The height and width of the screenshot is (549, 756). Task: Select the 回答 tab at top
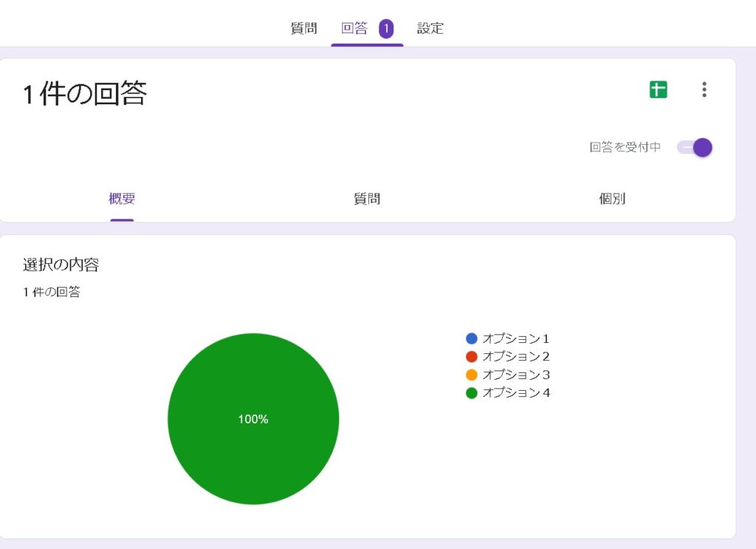(x=354, y=29)
